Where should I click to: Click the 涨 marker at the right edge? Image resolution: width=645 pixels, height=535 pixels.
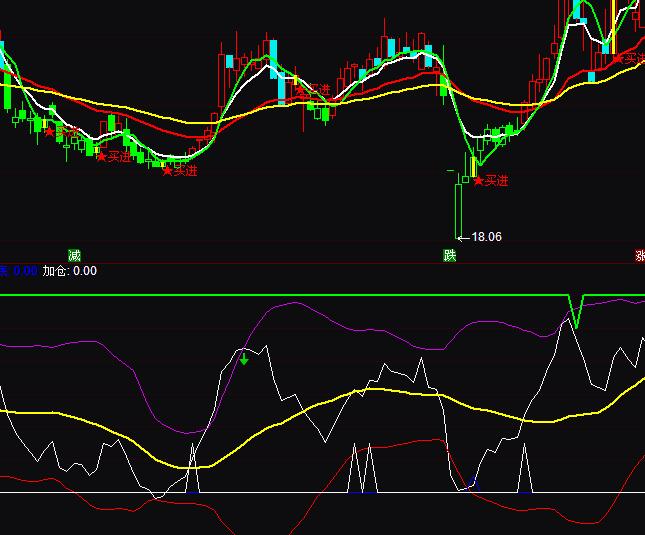(x=639, y=256)
